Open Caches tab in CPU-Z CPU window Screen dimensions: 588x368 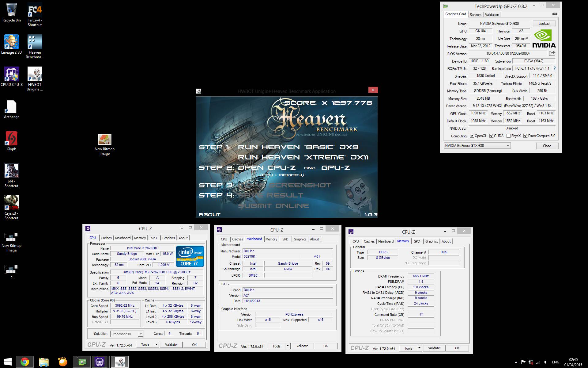(x=106, y=238)
